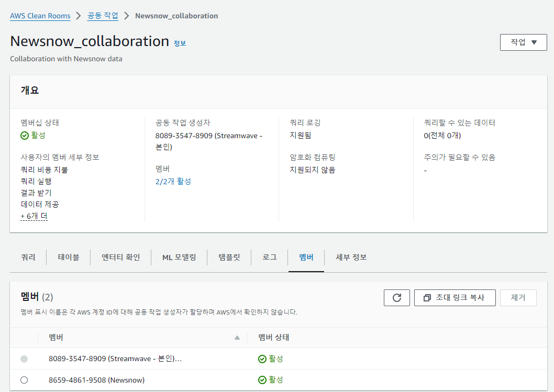Viewport: 554px width, 392px height.
Task: Open the 세부 정보 tab
Action: (x=351, y=257)
